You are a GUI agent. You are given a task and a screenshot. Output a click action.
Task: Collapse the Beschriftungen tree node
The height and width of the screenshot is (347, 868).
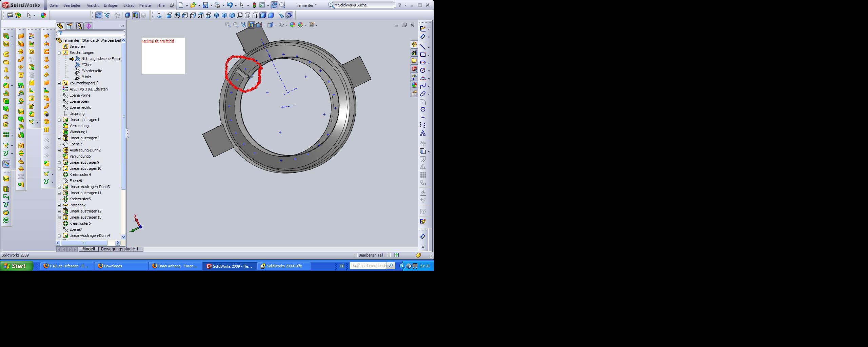pos(59,53)
